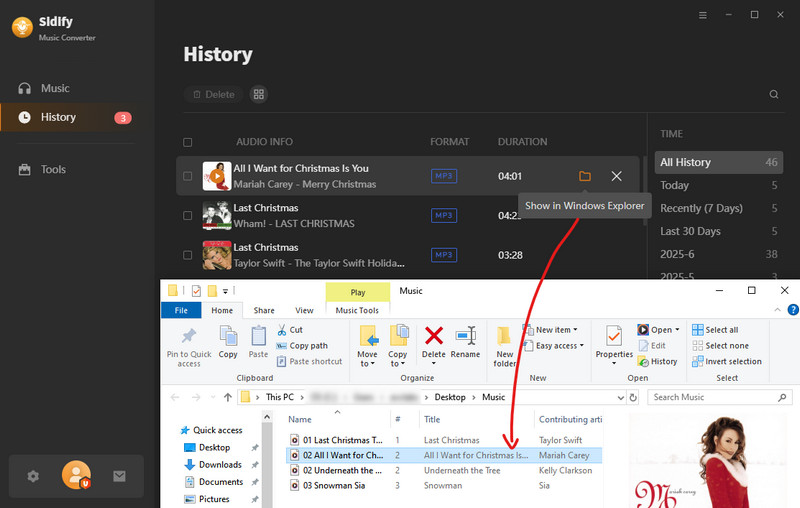Click New folder in the ribbon
Image resolution: width=800 pixels, height=508 pixels.
(505, 347)
